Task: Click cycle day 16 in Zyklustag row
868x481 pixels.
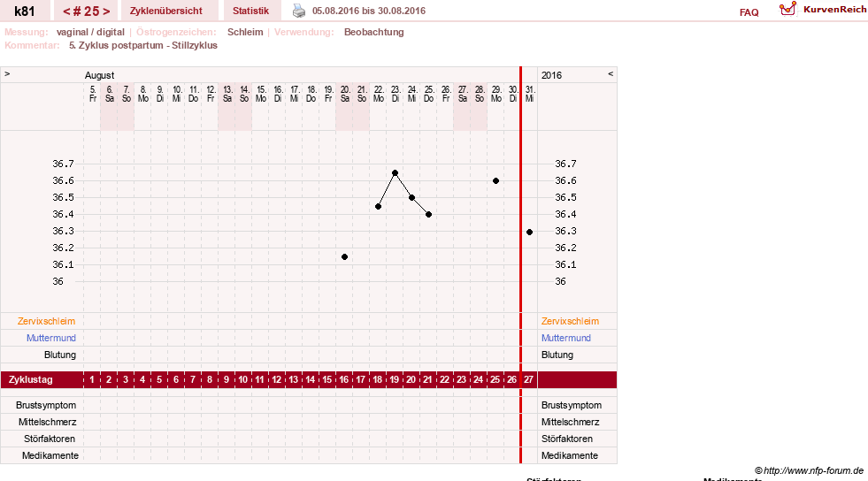Action: click(x=344, y=380)
